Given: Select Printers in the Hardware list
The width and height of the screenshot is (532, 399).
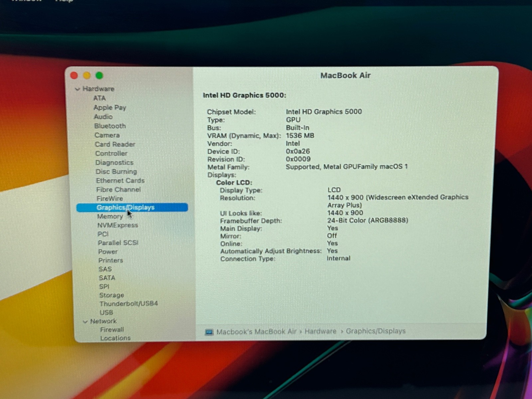Looking at the screenshot, I should [x=111, y=260].
